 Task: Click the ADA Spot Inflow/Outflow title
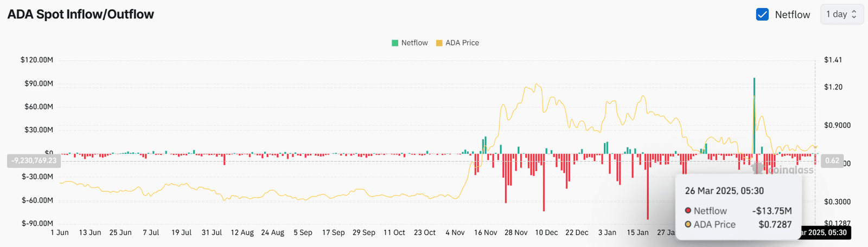coord(80,15)
